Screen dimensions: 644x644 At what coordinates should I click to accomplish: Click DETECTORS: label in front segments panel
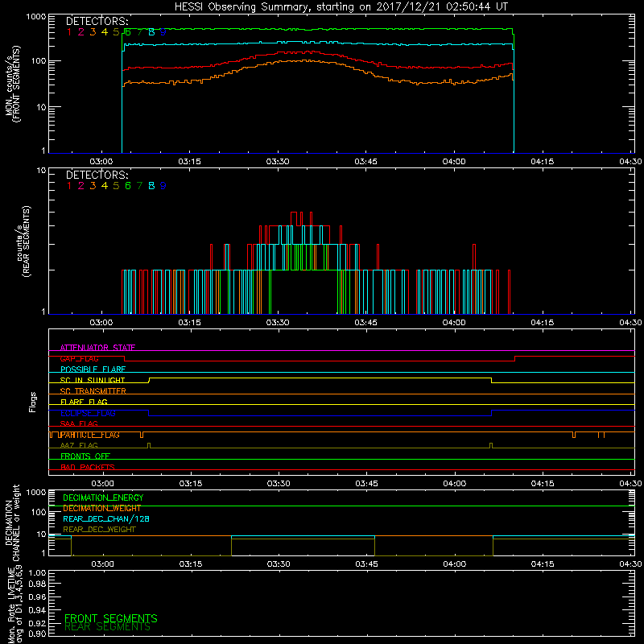coord(97,22)
